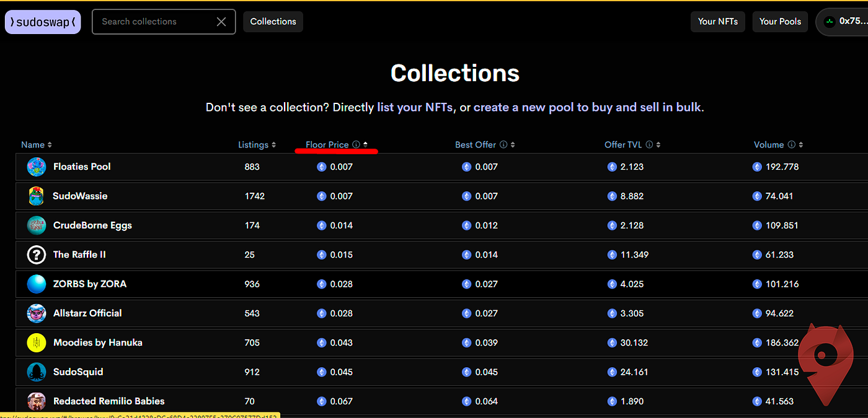Screen dimensions: 868x418
Task: Click the 30.132 Offer TVL value
Action: [x=634, y=342]
